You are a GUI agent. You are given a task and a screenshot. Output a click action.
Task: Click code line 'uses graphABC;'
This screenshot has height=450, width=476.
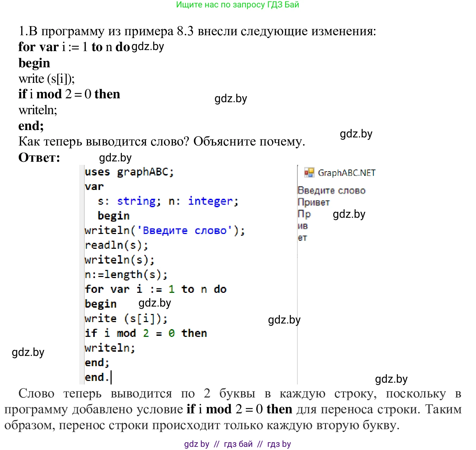click(129, 172)
